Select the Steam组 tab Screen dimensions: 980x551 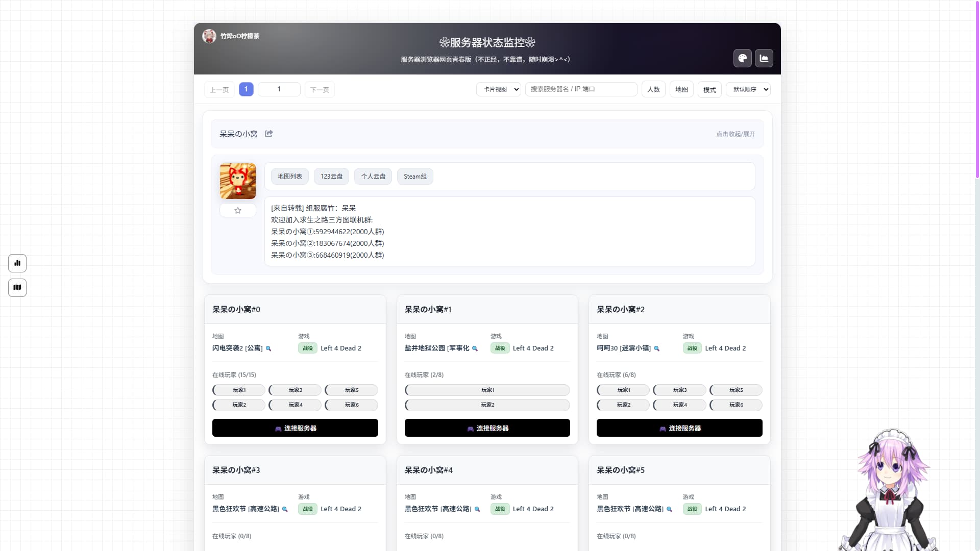coord(414,176)
